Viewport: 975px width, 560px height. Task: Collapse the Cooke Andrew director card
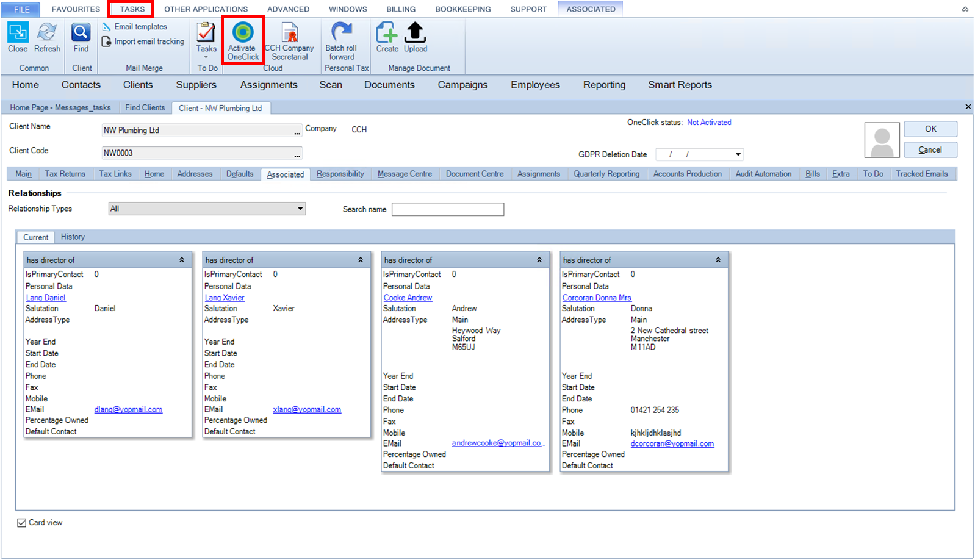point(539,260)
